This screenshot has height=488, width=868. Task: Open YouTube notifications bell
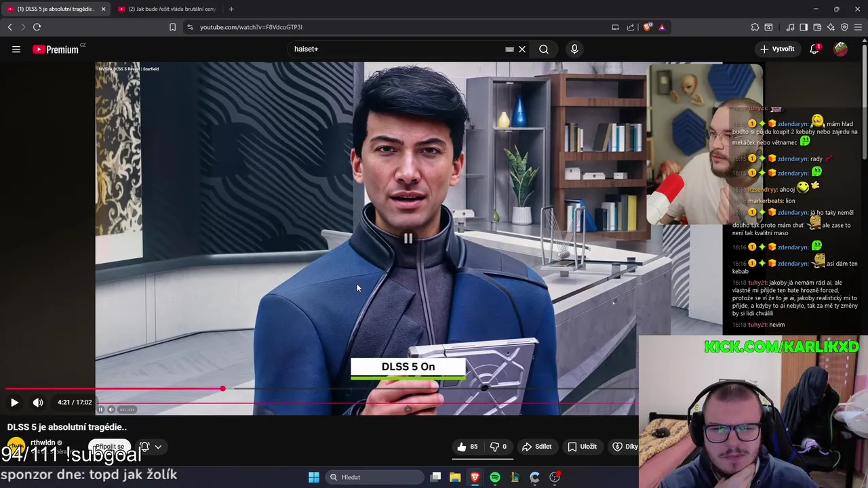coord(814,49)
